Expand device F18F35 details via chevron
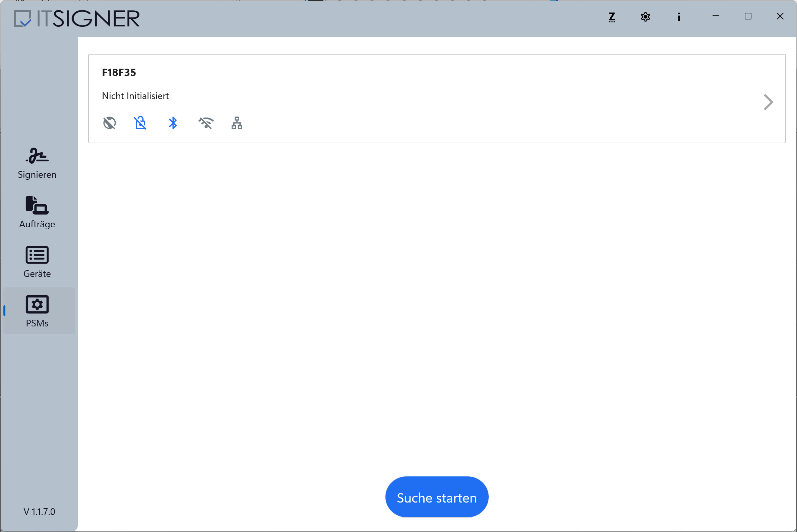Viewport: 797px width, 532px height. [768, 102]
